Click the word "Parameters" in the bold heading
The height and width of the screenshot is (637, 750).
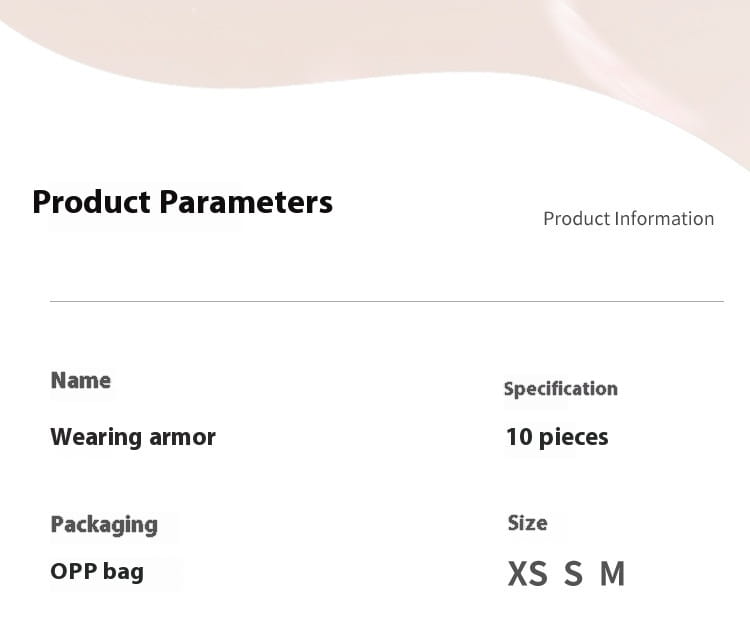pos(246,202)
